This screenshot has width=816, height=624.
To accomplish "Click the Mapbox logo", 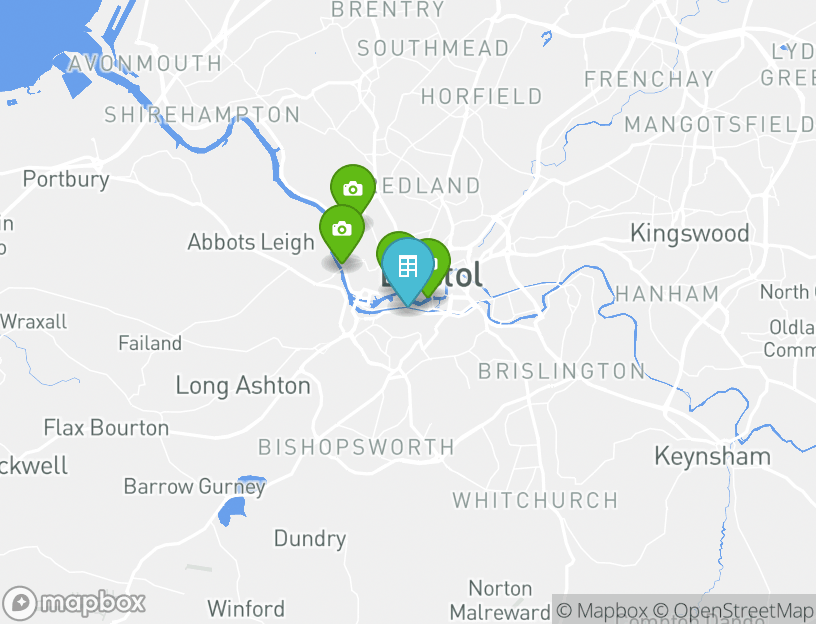I will click(74, 603).
